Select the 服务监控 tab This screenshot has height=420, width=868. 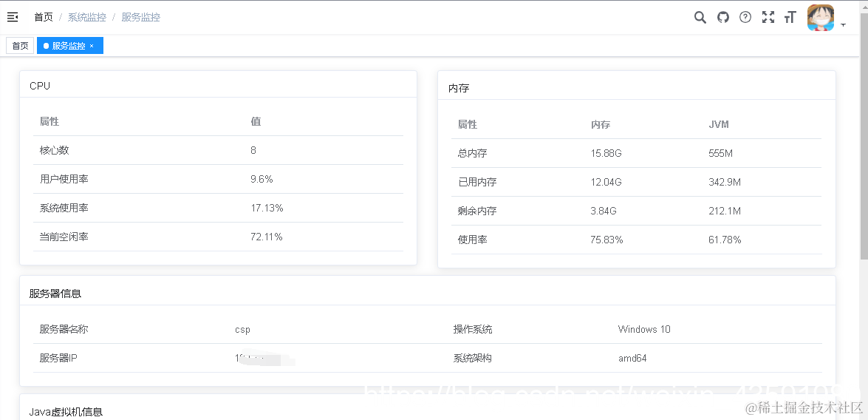point(69,45)
